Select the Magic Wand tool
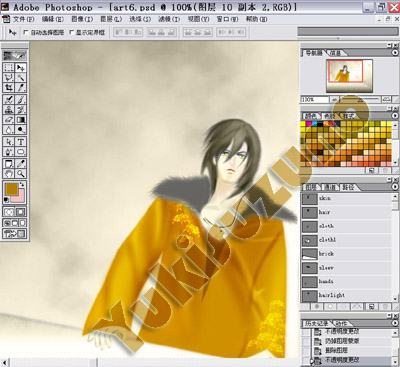The width and height of the screenshot is (400, 367). point(21,78)
